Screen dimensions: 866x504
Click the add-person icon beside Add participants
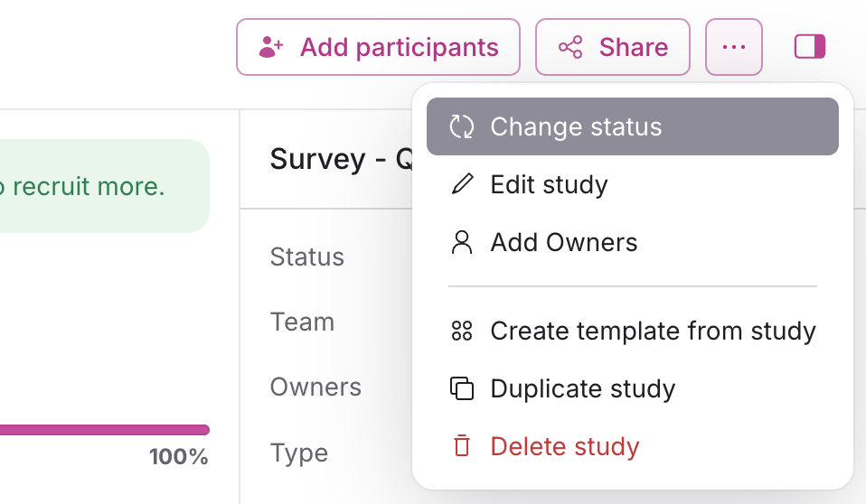click(x=271, y=47)
